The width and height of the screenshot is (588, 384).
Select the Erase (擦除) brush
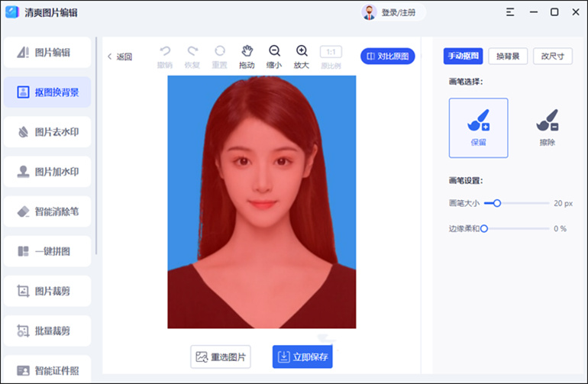point(547,127)
